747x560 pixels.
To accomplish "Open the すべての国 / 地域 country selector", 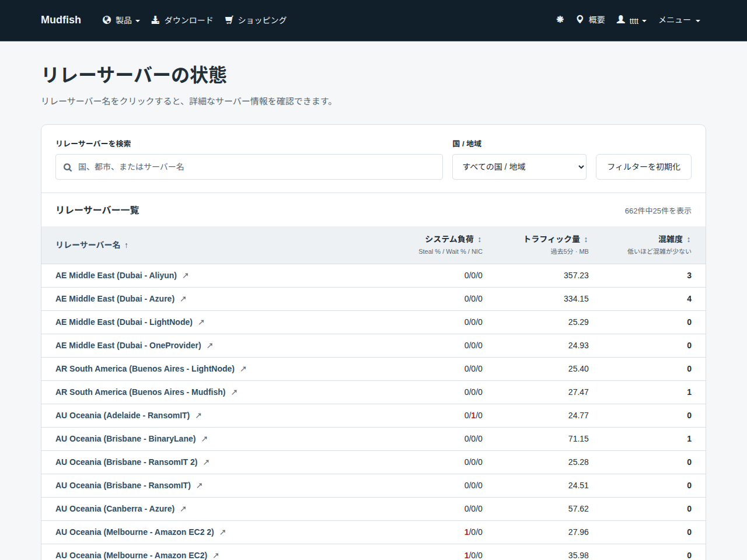I will 519,167.
